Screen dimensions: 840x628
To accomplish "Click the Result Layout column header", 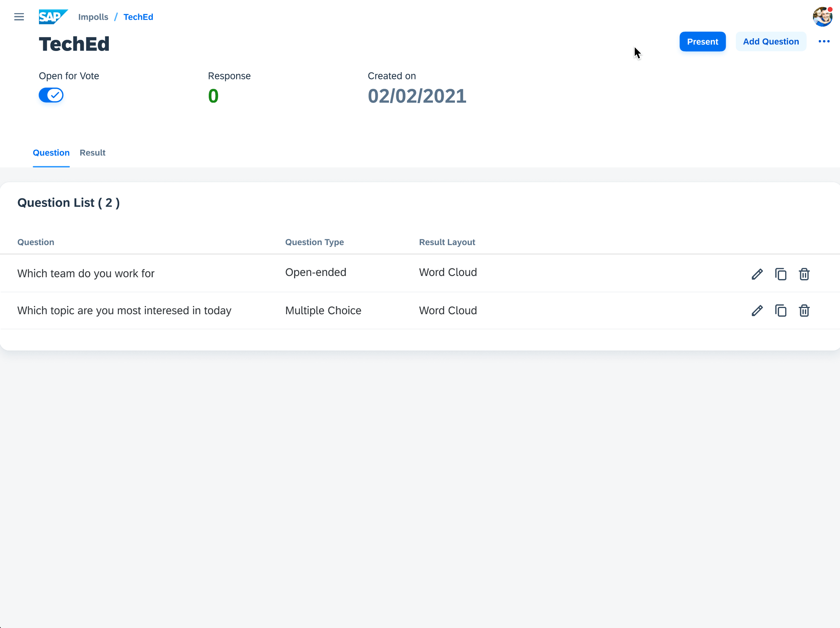I will [447, 242].
